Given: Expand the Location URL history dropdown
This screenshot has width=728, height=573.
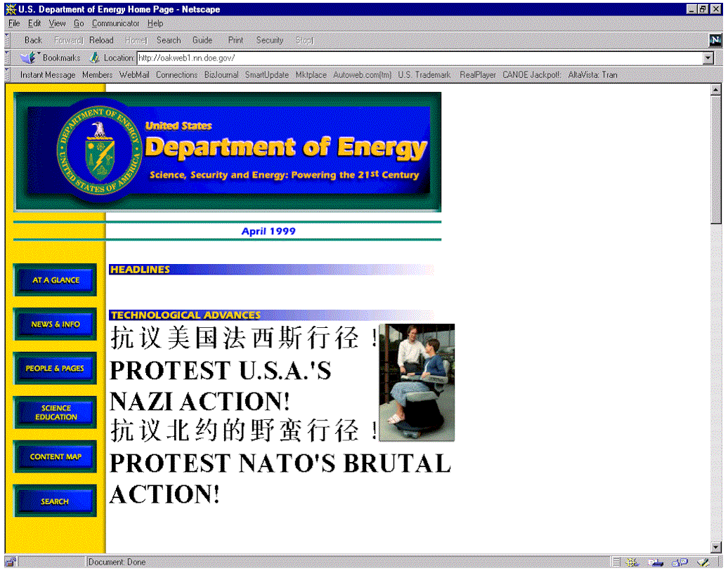Looking at the screenshot, I should click(708, 58).
